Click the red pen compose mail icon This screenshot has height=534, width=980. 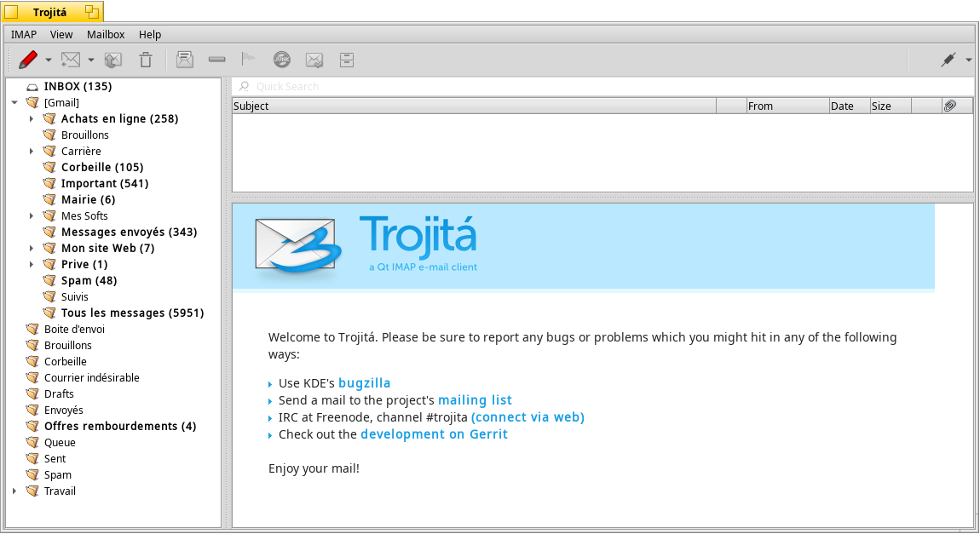(28, 60)
